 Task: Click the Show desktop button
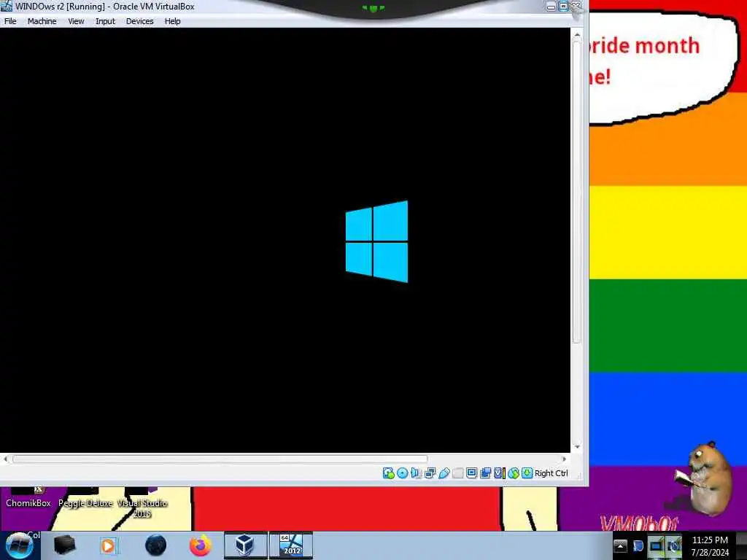(x=741, y=546)
